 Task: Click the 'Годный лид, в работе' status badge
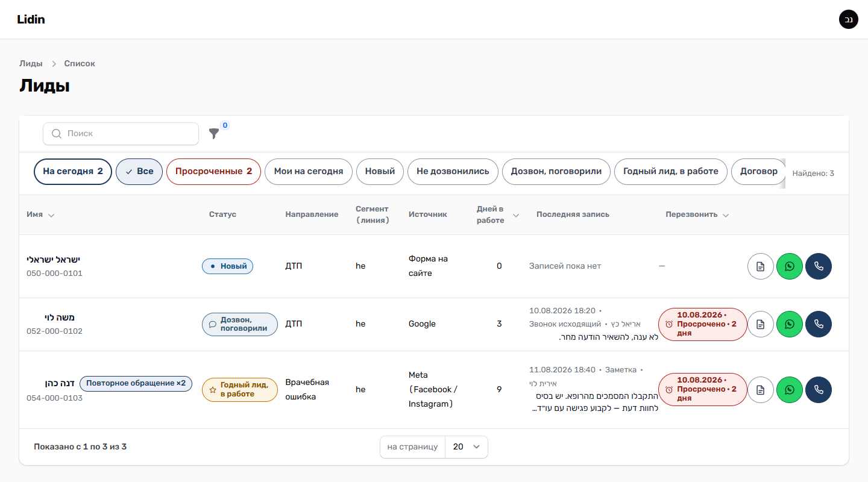coord(239,390)
